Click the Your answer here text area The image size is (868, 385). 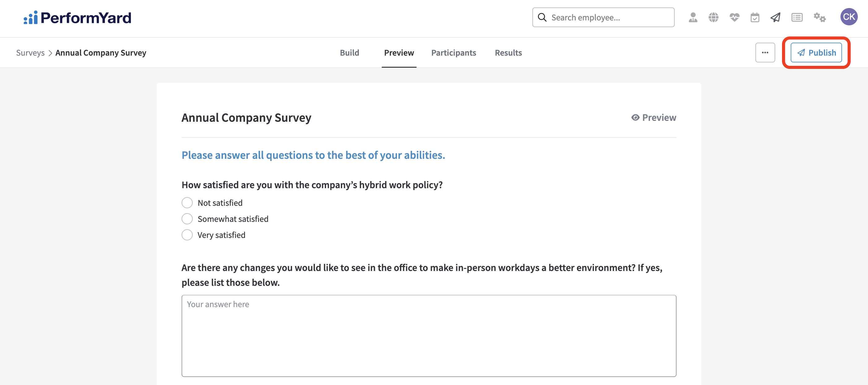429,336
